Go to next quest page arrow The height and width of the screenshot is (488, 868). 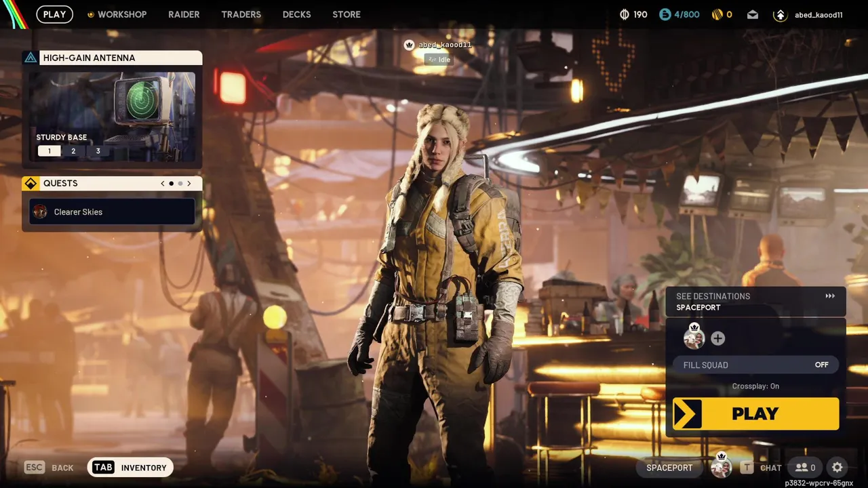click(x=189, y=184)
